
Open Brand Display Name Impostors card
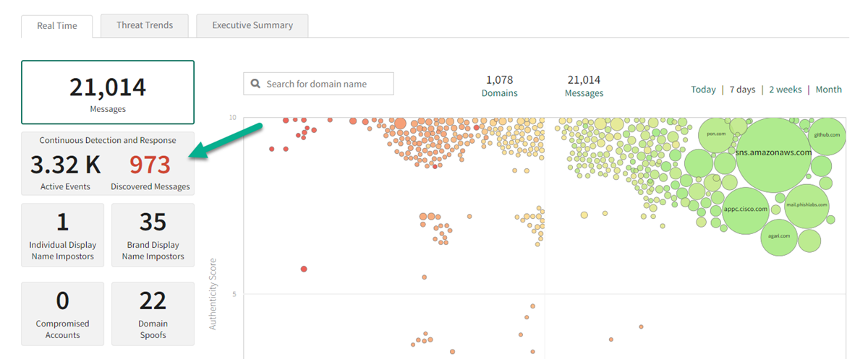point(153,235)
